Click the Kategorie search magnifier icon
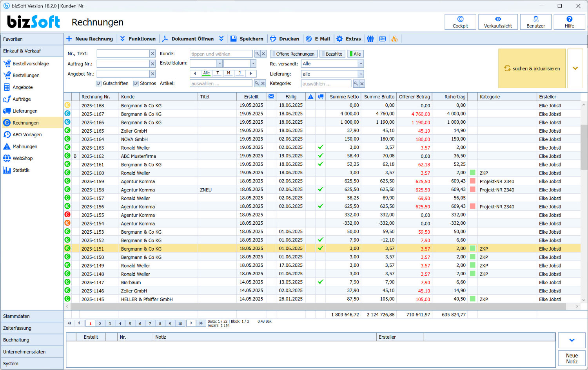Screen dimensions: 588x370 [356, 83]
